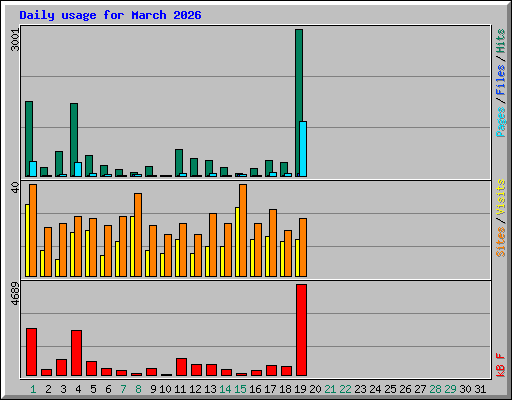Click day 13 label on the x-axis
This screenshot has height=400, width=512.
click(210, 389)
